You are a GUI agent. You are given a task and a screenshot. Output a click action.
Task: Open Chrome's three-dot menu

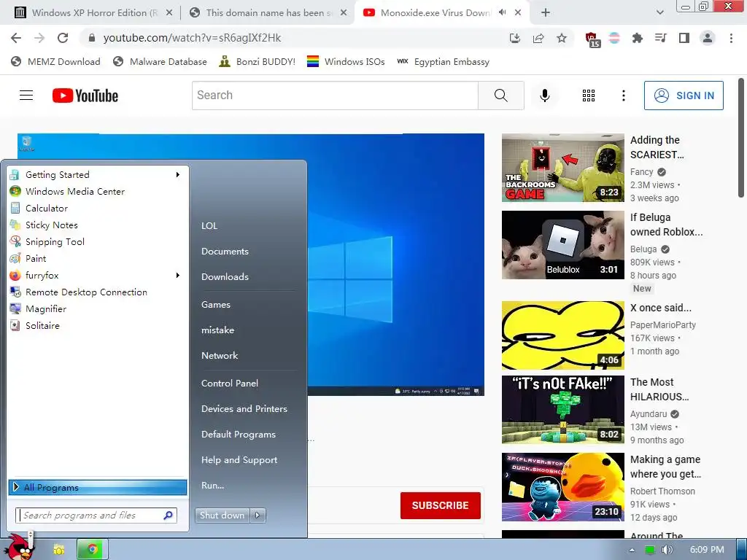731,38
